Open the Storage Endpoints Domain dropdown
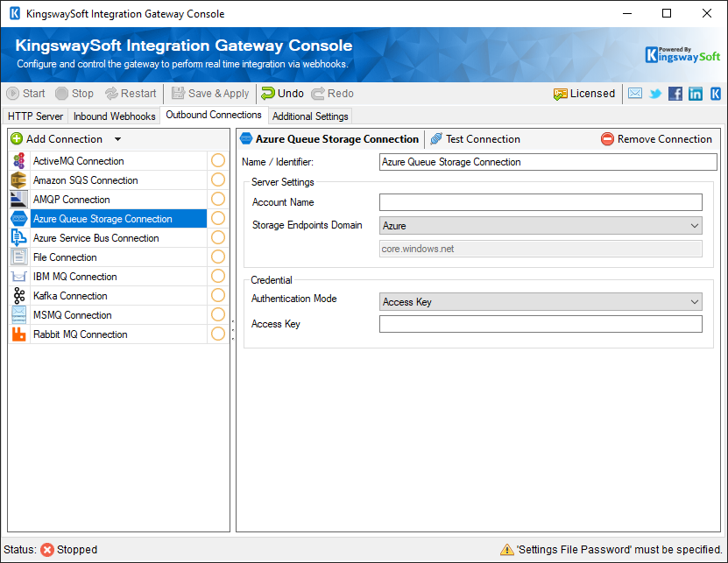Image resolution: width=728 pixels, height=563 pixels. click(541, 226)
